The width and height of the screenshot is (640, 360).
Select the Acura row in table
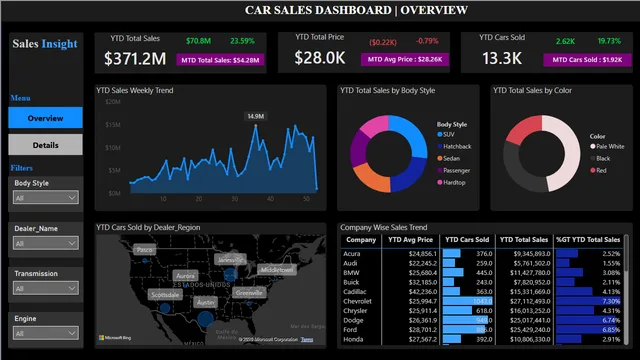pos(482,253)
